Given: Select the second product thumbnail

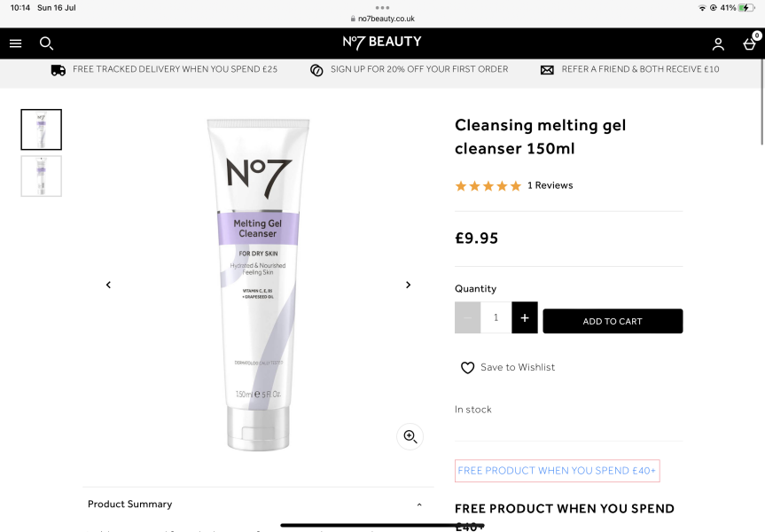Looking at the screenshot, I should [x=41, y=176].
